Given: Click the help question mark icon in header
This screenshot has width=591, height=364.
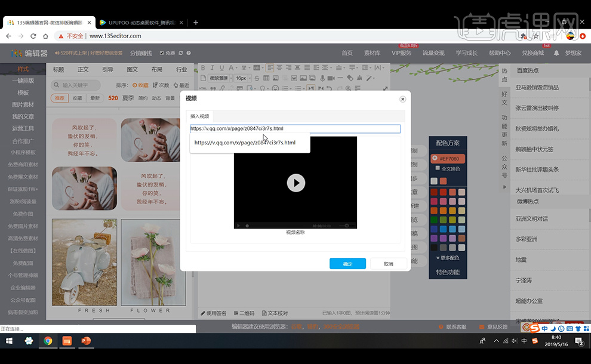Looking at the screenshot, I should tap(189, 53).
